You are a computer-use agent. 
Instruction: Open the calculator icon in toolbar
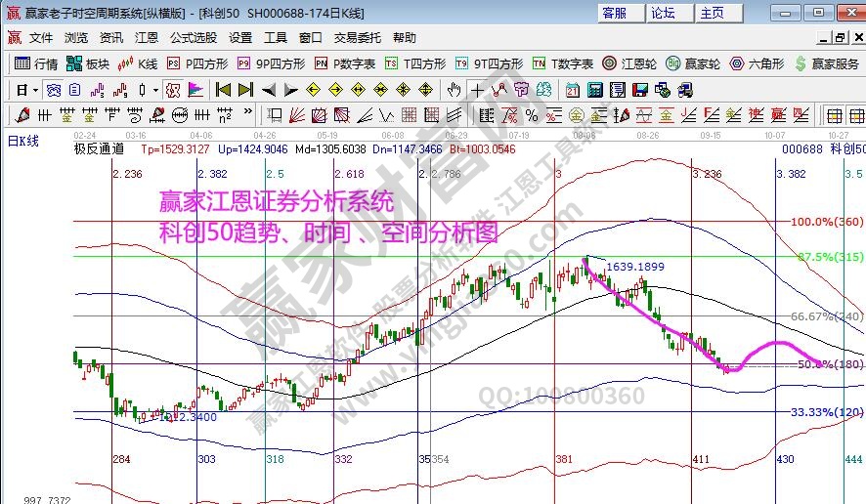(x=594, y=89)
